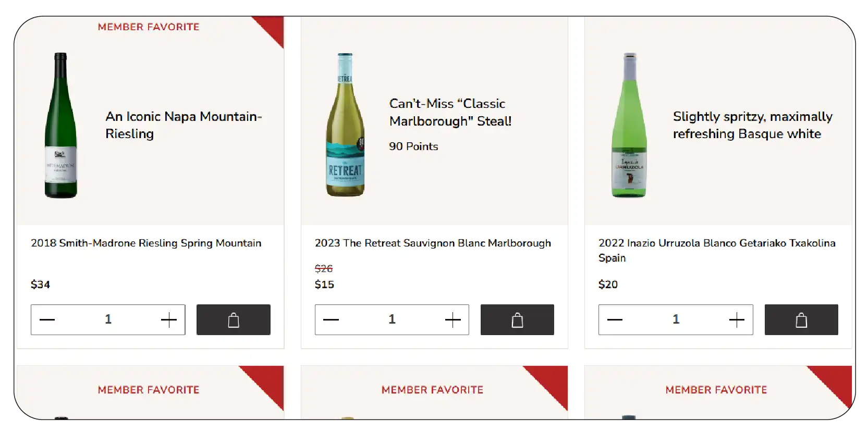The width and height of the screenshot is (868, 431).
Task: Click the cart icon for the Smith-Madrone Riesling
Action: coord(233,319)
